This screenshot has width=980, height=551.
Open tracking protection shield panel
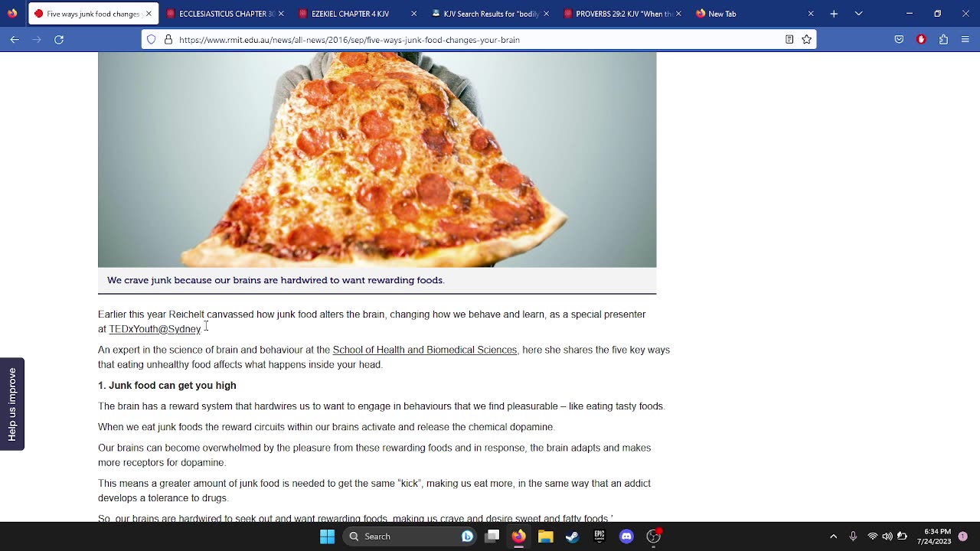(152, 40)
